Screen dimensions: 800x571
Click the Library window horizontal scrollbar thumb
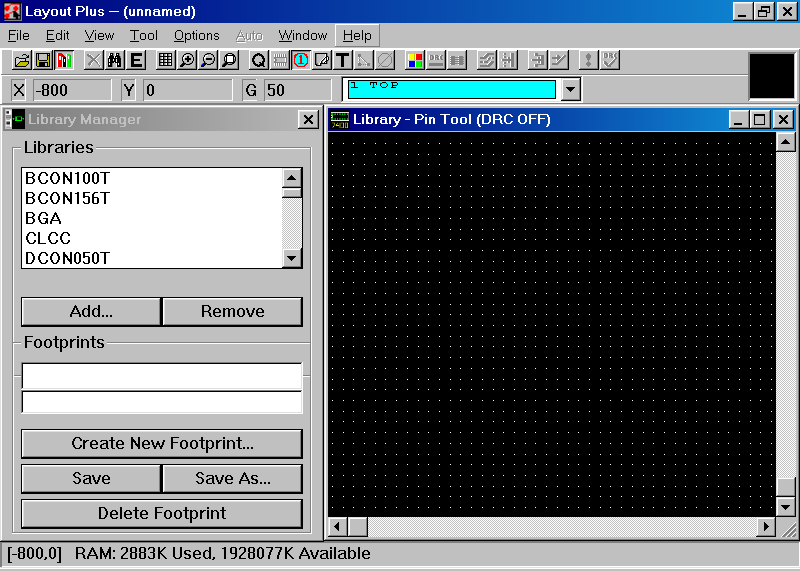pyautogui.click(x=358, y=527)
